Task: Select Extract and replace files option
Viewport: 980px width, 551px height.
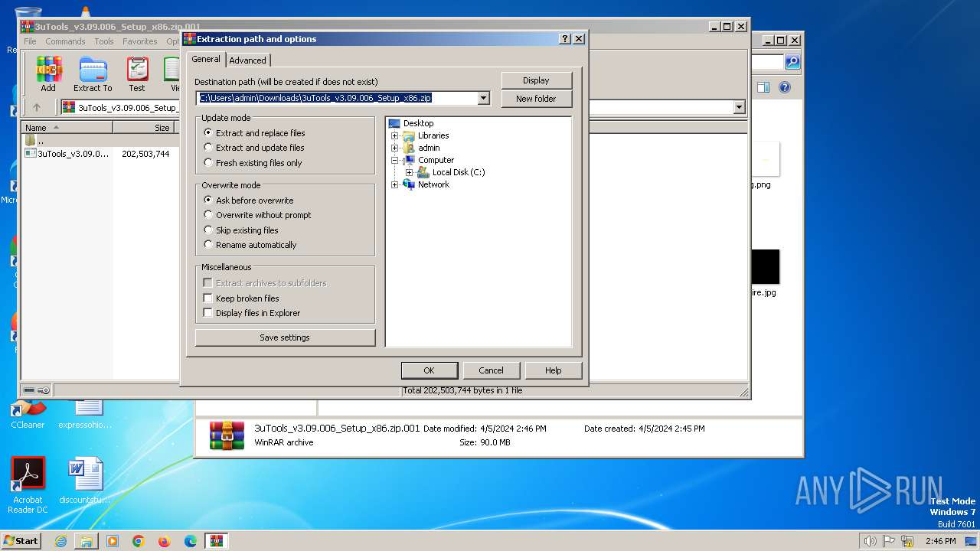Action: (x=254, y=133)
